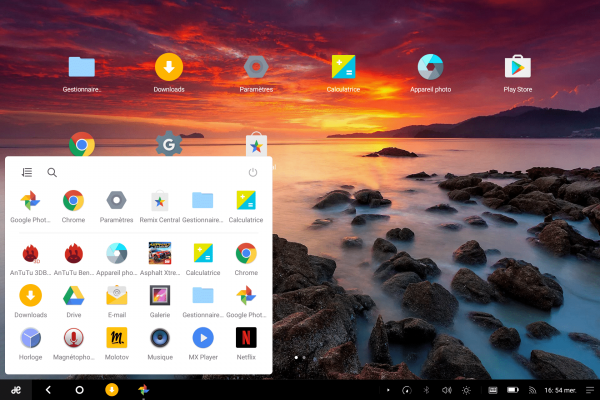Launch Asphalt Xtreme game
The height and width of the screenshot is (400, 600).
click(x=160, y=253)
